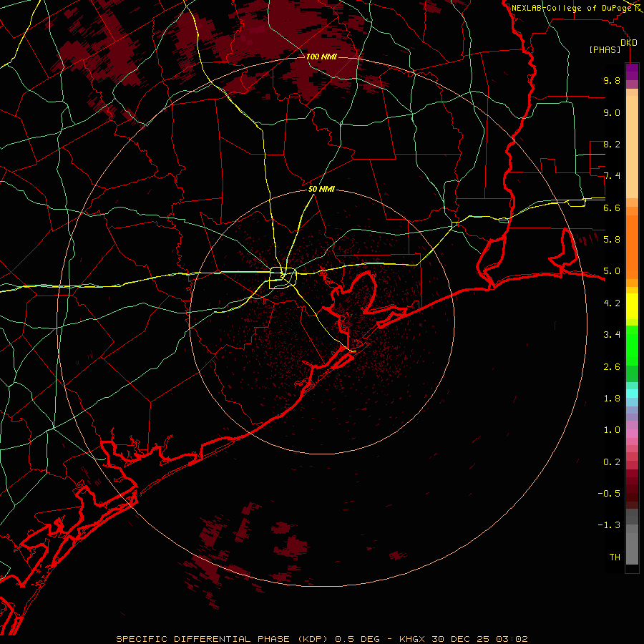Screen dimensions: 644x644
Task: Click the -1.3 legend value
Action: click(609, 525)
